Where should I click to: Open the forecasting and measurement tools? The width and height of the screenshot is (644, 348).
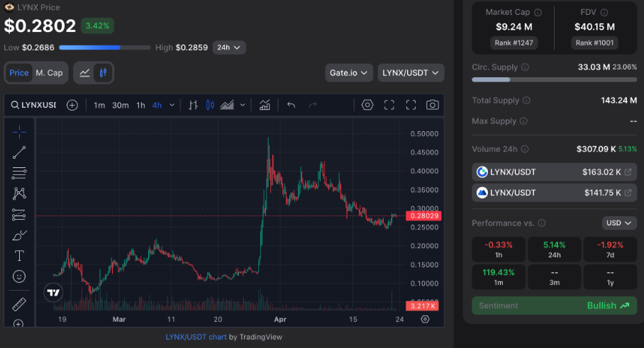(19, 214)
